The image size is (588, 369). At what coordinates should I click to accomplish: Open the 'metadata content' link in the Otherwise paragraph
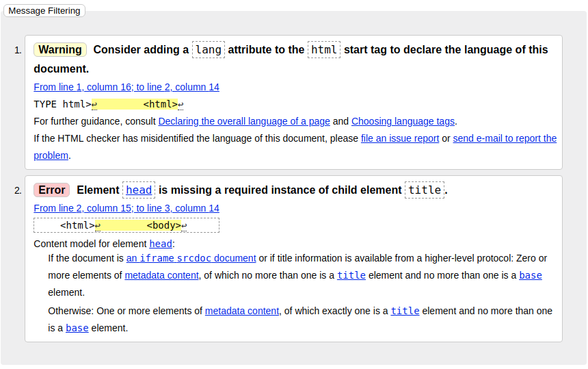coord(242,311)
